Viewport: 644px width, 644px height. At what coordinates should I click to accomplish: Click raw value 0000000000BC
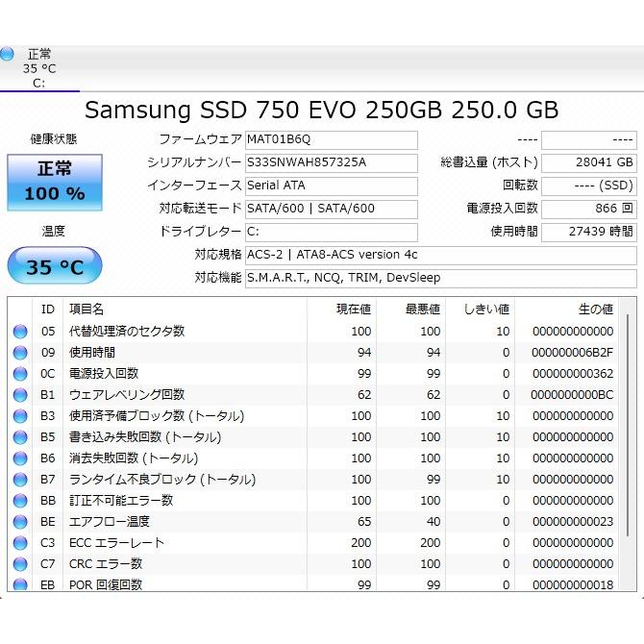pos(573,395)
